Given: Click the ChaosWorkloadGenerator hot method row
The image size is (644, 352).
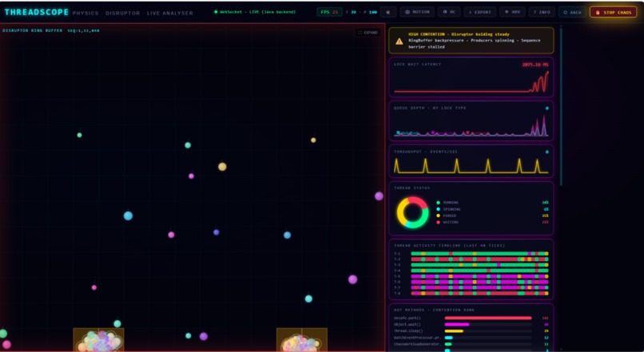Looking at the screenshot, I should point(471,344).
